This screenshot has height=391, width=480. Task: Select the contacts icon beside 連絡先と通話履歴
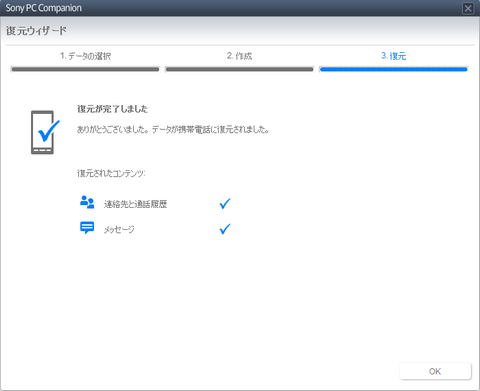87,202
